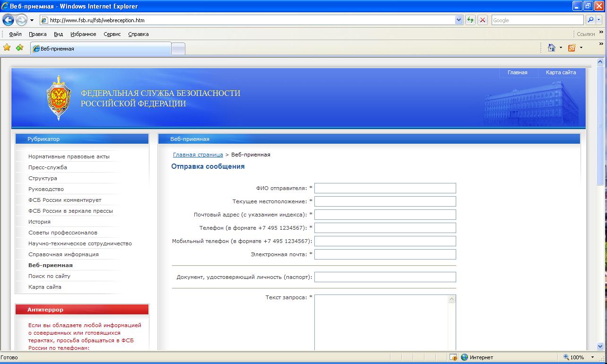Image resolution: width=607 pixels, height=364 pixels.
Task: Click the Телефон input field
Action: click(385, 228)
